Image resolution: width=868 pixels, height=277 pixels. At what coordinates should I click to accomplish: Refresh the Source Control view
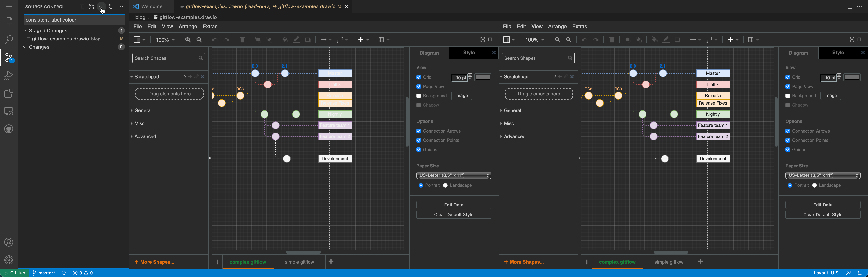click(x=111, y=6)
